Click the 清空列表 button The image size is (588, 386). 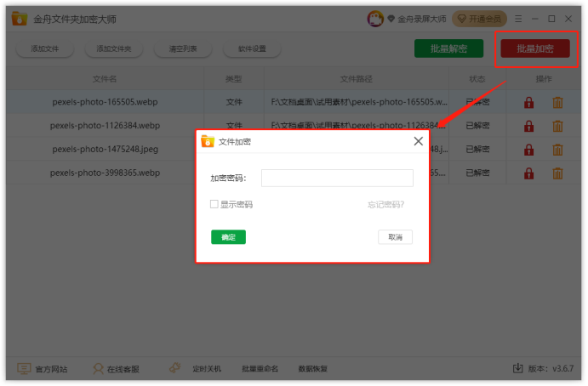tap(183, 48)
